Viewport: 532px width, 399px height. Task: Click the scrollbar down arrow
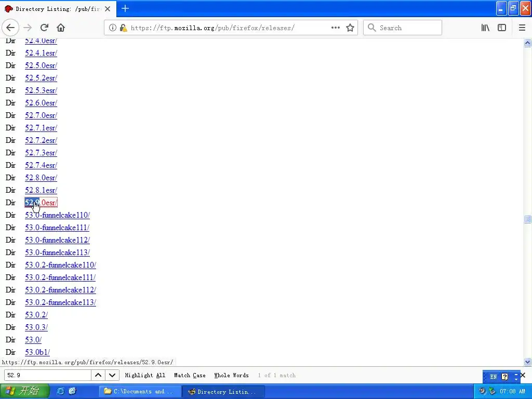527,362
